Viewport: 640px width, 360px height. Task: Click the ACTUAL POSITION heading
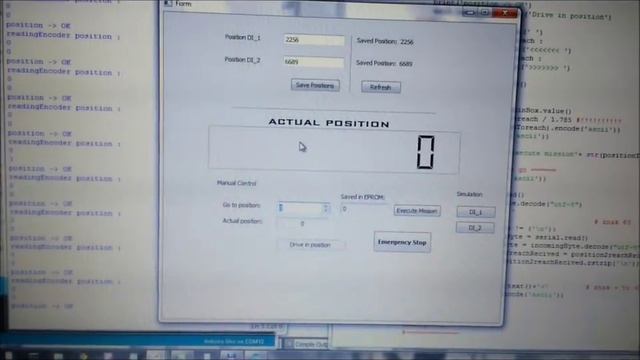click(x=329, y=123)
